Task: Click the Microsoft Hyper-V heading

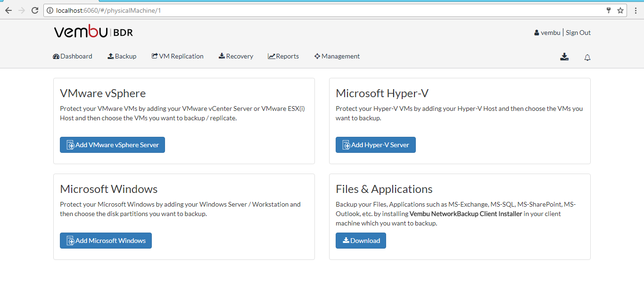Action: coord(382,93)
